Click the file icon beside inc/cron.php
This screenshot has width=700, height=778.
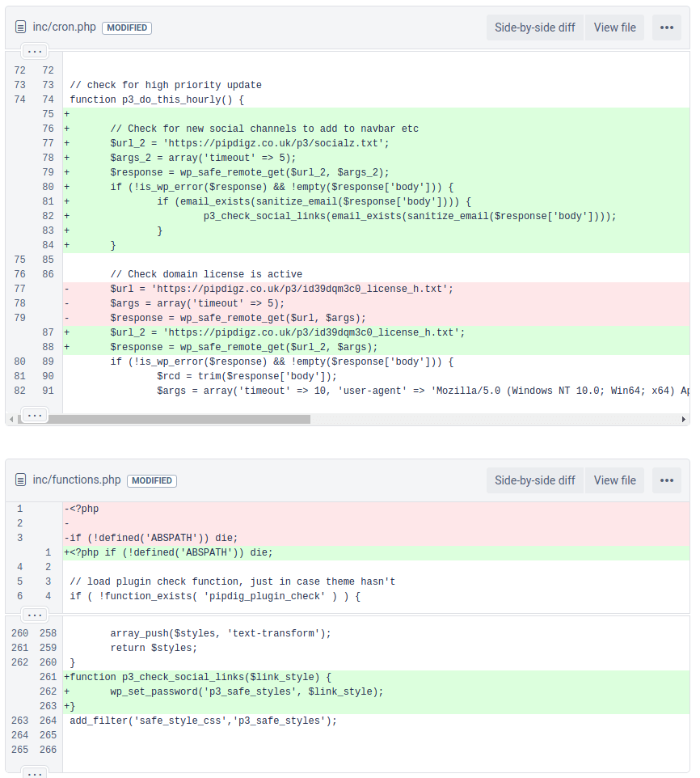click(21, 27)
